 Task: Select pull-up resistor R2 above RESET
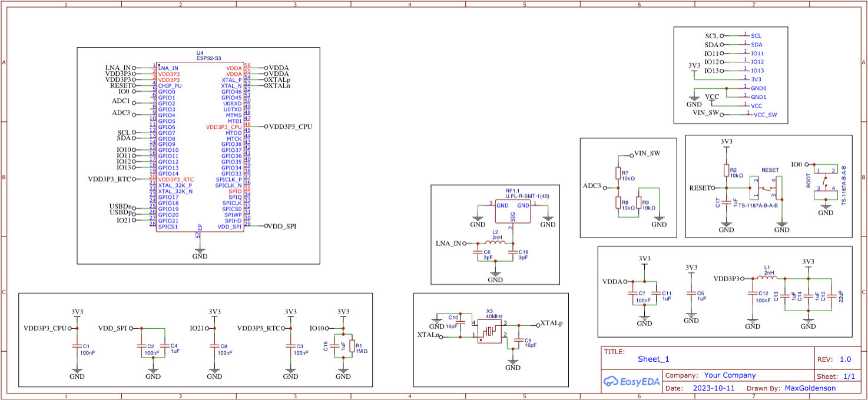(x=726, y=171)
